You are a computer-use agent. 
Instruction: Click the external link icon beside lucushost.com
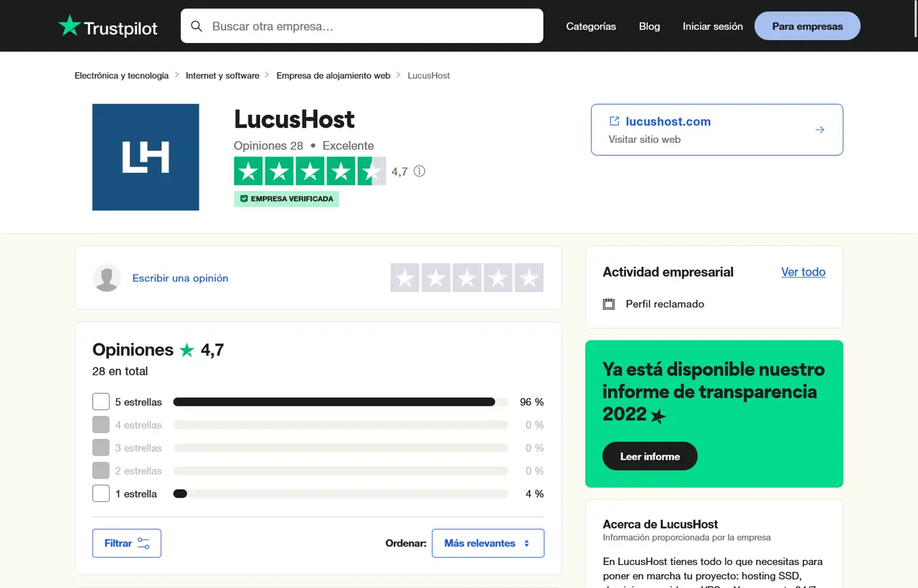tap(614, 121)
